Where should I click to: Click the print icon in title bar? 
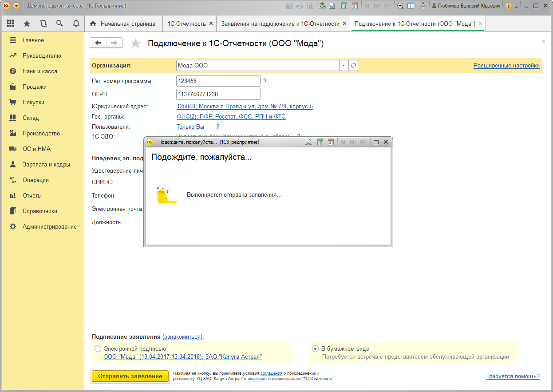click(x=300, y=6)
